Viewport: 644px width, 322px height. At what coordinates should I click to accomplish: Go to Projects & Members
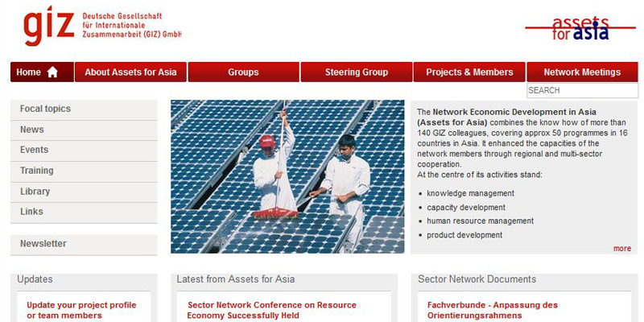(469, 72)
